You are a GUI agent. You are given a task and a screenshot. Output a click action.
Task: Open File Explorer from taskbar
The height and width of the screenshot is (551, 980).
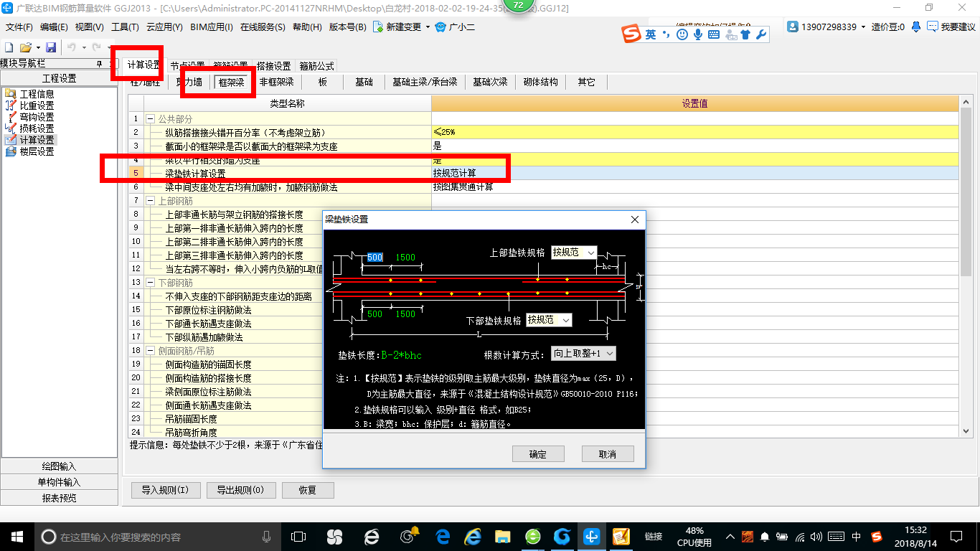click(502, 536)
